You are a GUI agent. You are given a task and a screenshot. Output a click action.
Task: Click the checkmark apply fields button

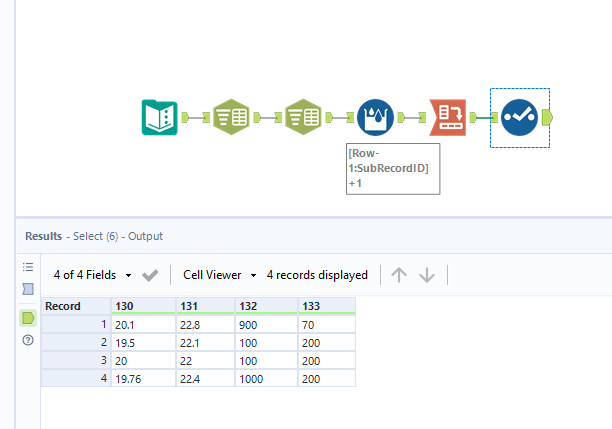(x=150, y=275)
